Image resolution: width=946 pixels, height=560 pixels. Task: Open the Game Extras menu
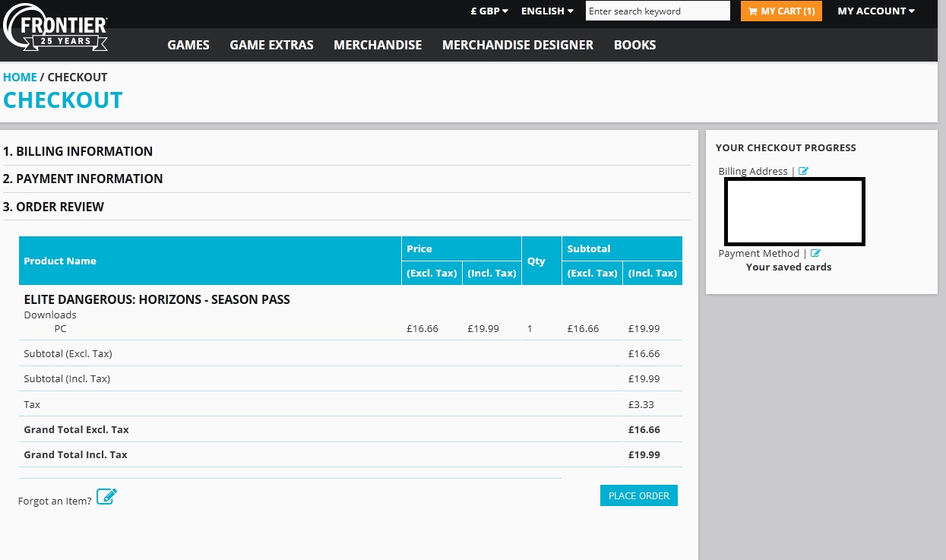point(271,45)
